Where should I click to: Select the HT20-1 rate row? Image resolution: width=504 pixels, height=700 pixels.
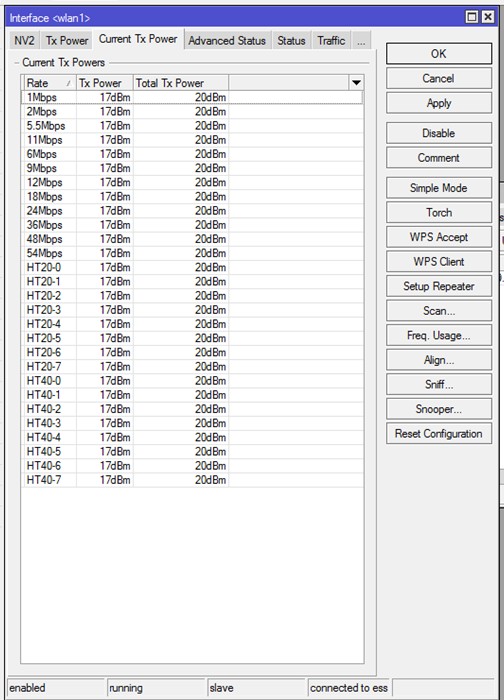[192, 282]
